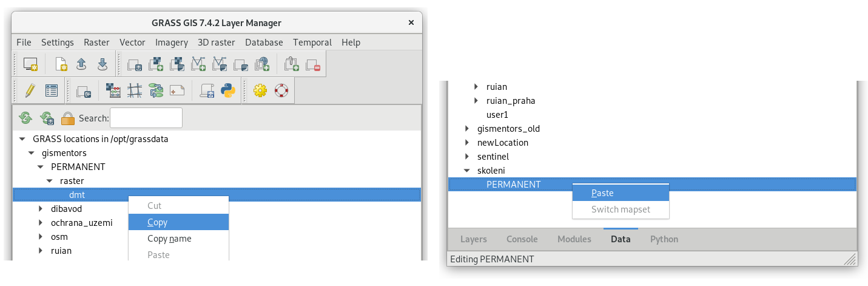Open the Settings menu

pos(58,43)
